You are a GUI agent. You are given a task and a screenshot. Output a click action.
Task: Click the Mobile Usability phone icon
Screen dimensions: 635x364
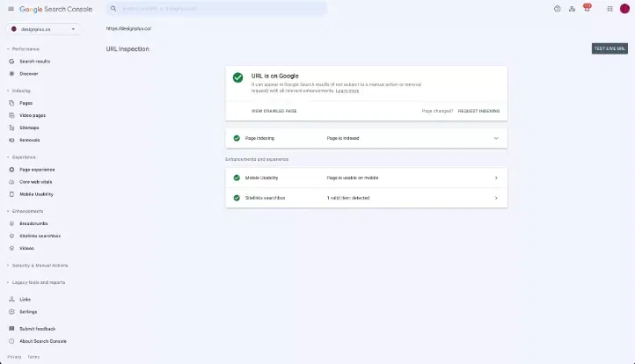click(11, 194)
